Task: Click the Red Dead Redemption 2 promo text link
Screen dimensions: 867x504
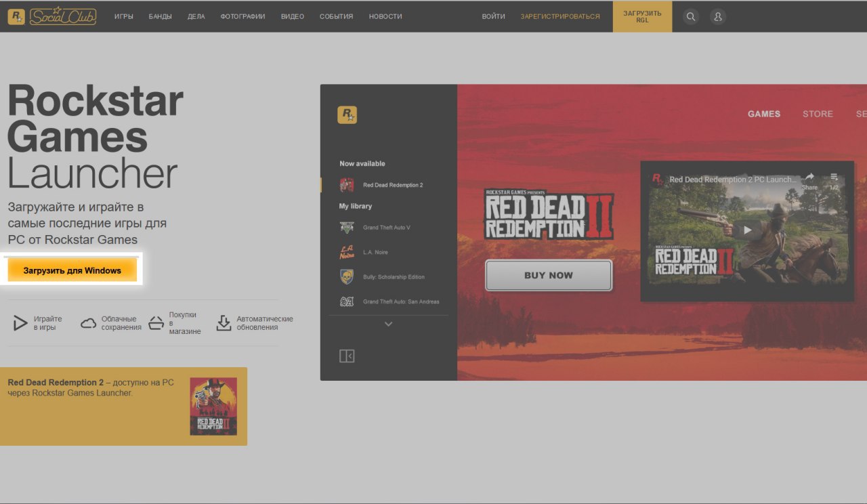Action: click(91, 387)
